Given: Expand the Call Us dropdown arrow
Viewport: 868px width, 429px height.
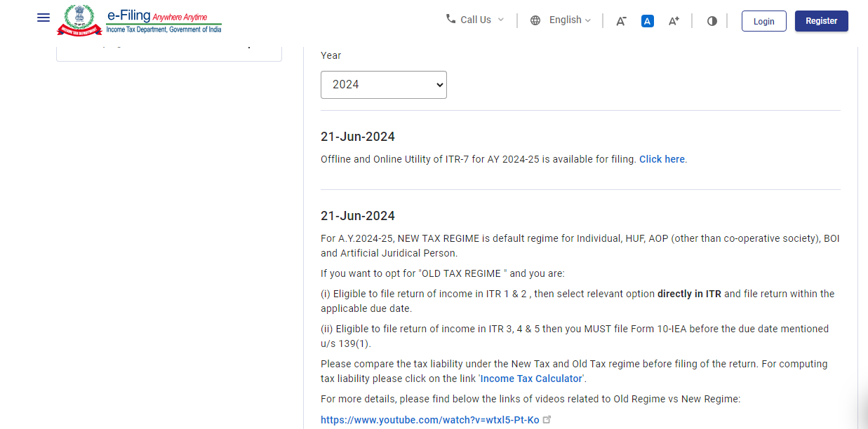Looking at the screenshot, I should pos(501,20).
